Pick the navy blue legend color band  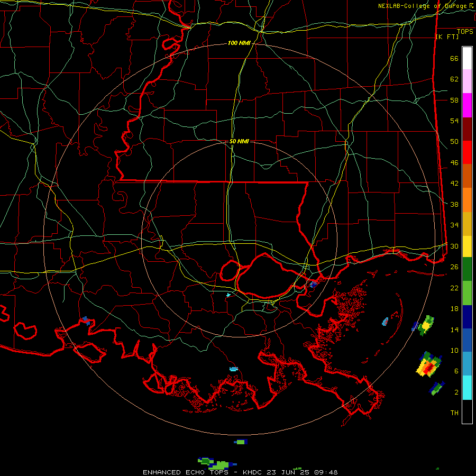(467, 317)
